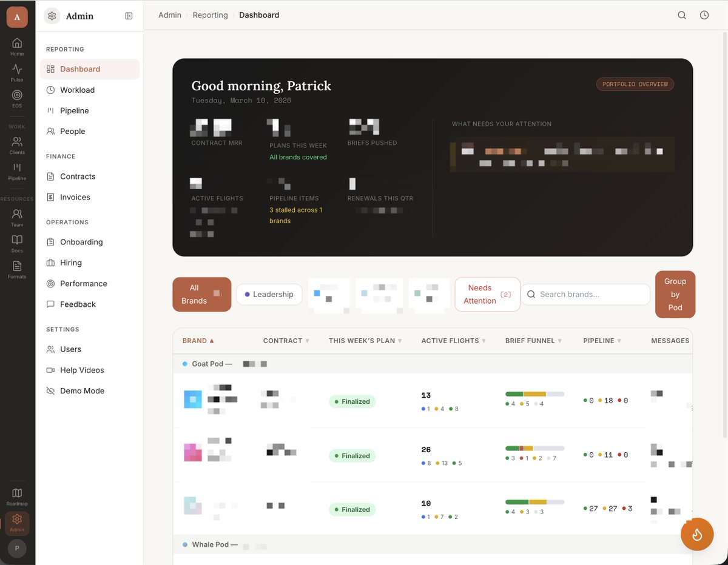The image size is (728, 565).
Task: Click the flame floating action button
Action: 697,534
